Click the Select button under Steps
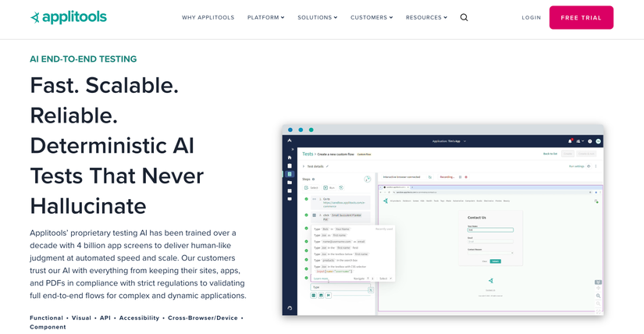The width and height of the screenshot is (644, 334). [311, 188]
